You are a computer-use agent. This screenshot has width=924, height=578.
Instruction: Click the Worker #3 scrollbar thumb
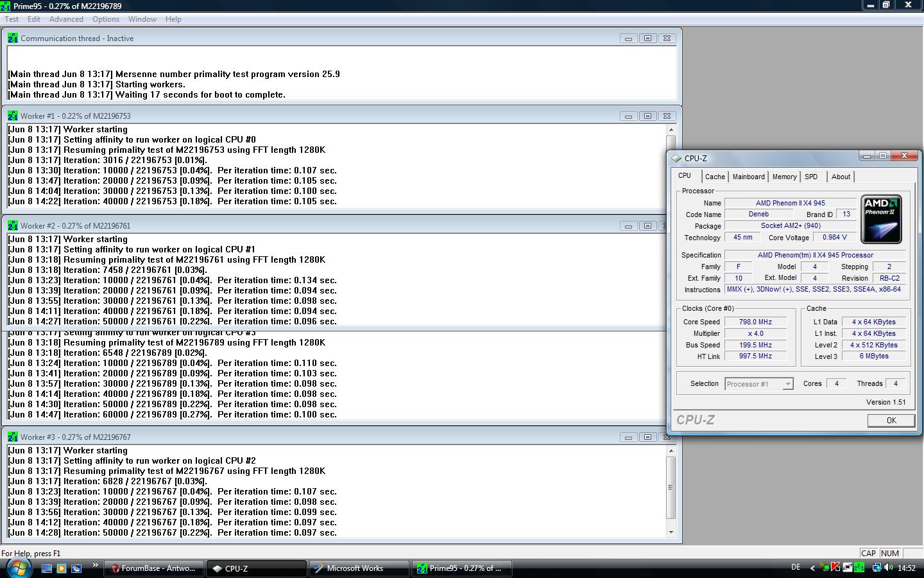coord(671,487)
